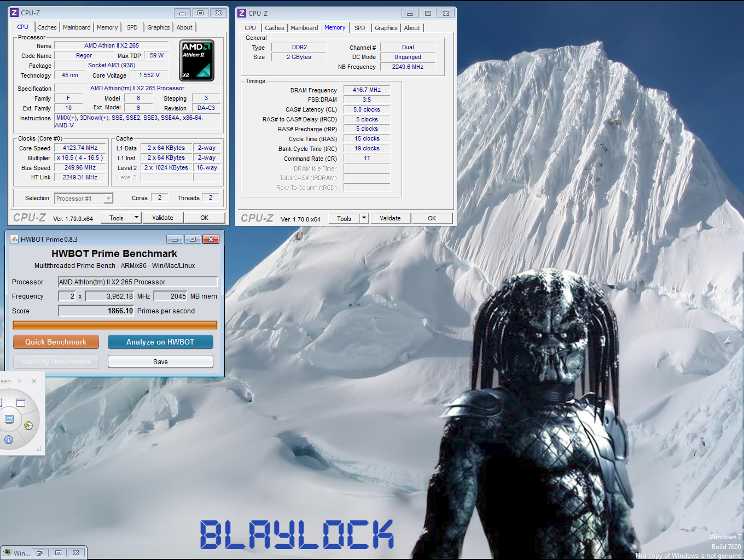Open Memory tab in CPU-Z processor window
This screenshot has height=560, width=744.
(x=107, y=27)
